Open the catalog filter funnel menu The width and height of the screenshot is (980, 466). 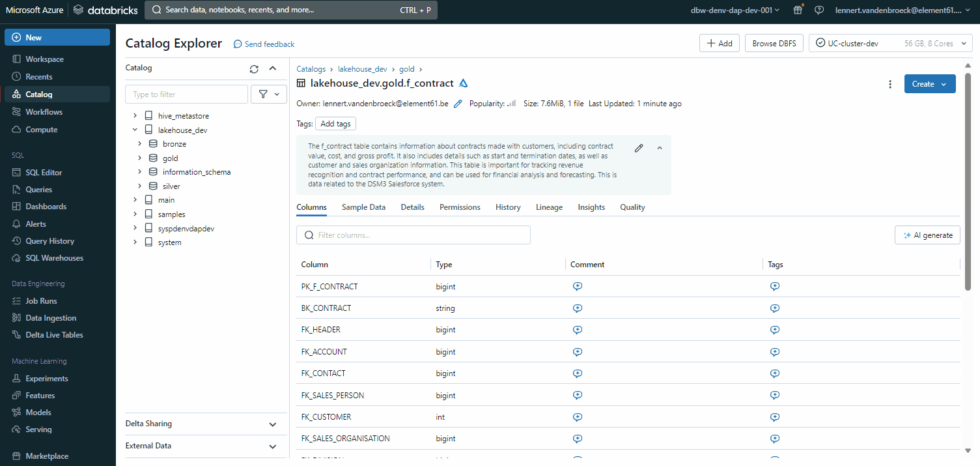tap(268, 95)
